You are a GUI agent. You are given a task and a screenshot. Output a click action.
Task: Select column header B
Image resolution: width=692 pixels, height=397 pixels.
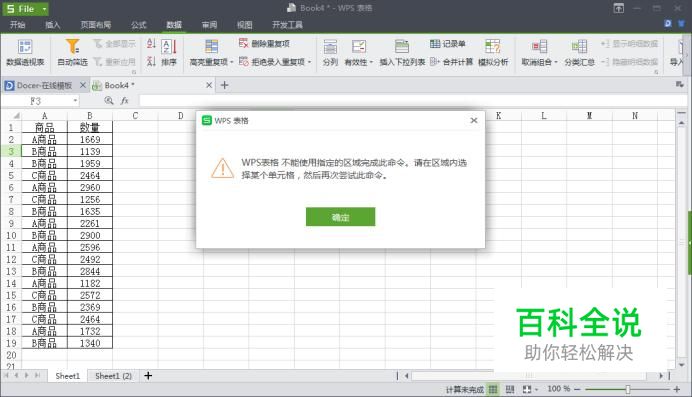[90, 116]
